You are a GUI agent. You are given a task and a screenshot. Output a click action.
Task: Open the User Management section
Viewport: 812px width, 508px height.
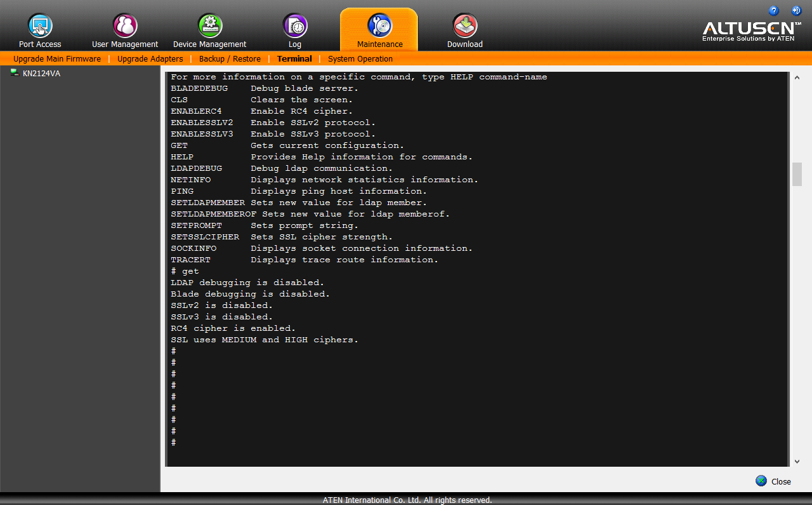(125, 31)
